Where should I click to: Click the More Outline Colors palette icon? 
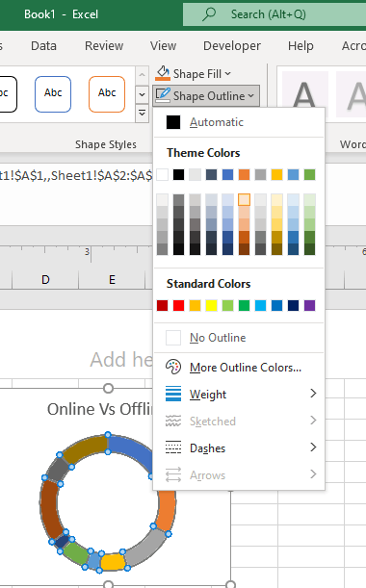tap(173, 367)
